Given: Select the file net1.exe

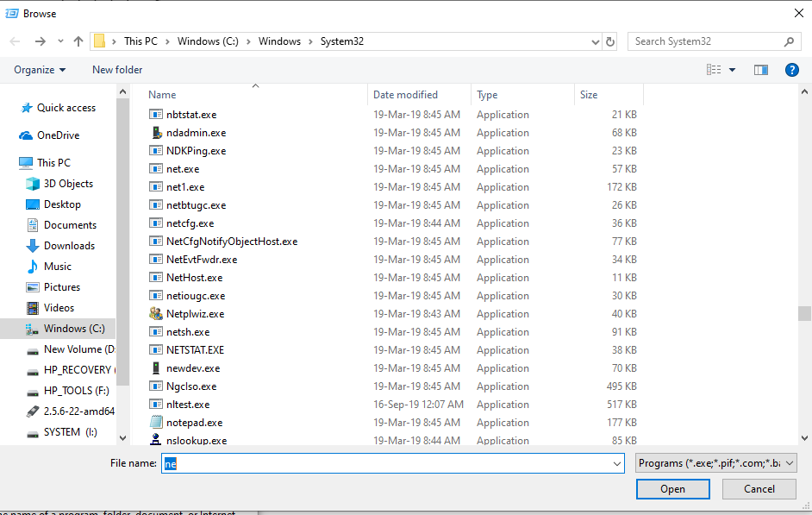Looking at the screenshot, I should tap(185, 187).
